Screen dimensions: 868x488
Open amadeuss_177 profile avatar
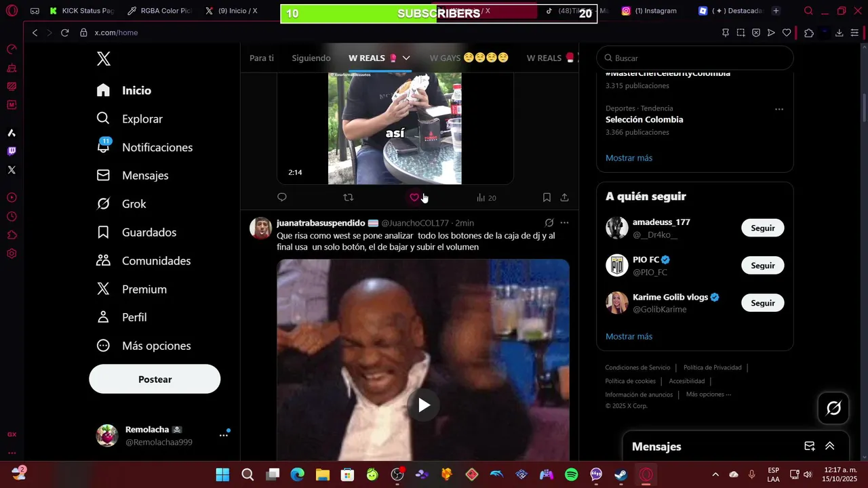617,228
